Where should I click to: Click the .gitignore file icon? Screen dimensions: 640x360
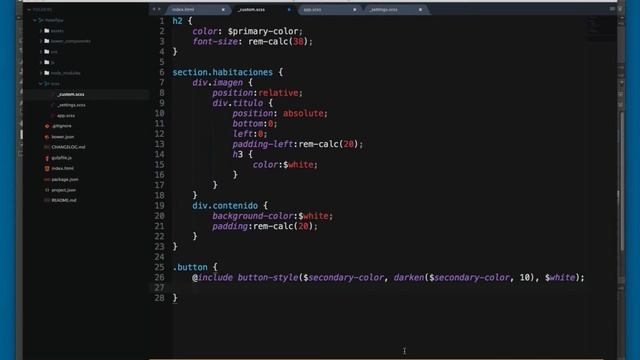(47, 126)
